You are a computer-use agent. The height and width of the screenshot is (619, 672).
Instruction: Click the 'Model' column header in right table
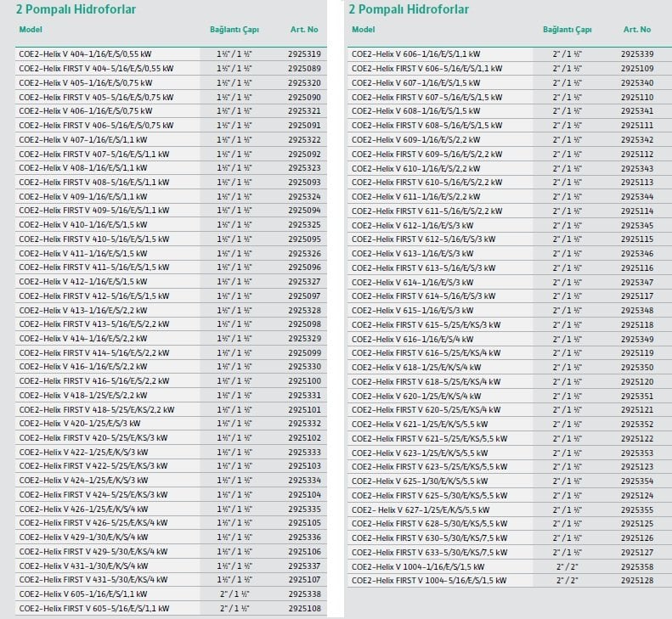[x=364, y=30]
